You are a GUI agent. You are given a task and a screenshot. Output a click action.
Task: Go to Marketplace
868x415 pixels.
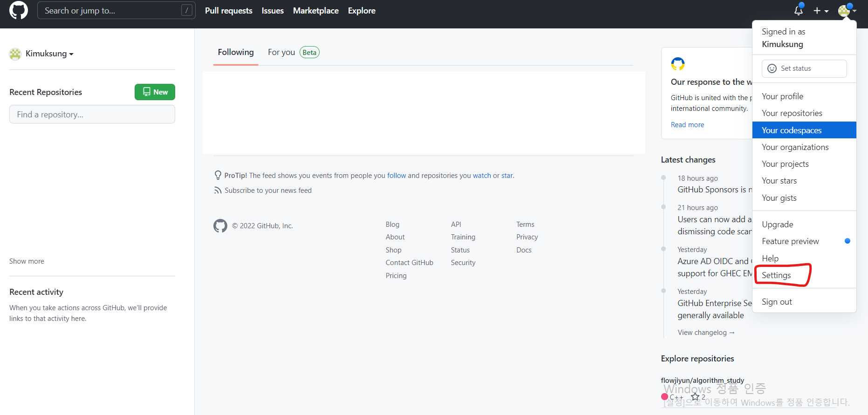tap(316, 11)
